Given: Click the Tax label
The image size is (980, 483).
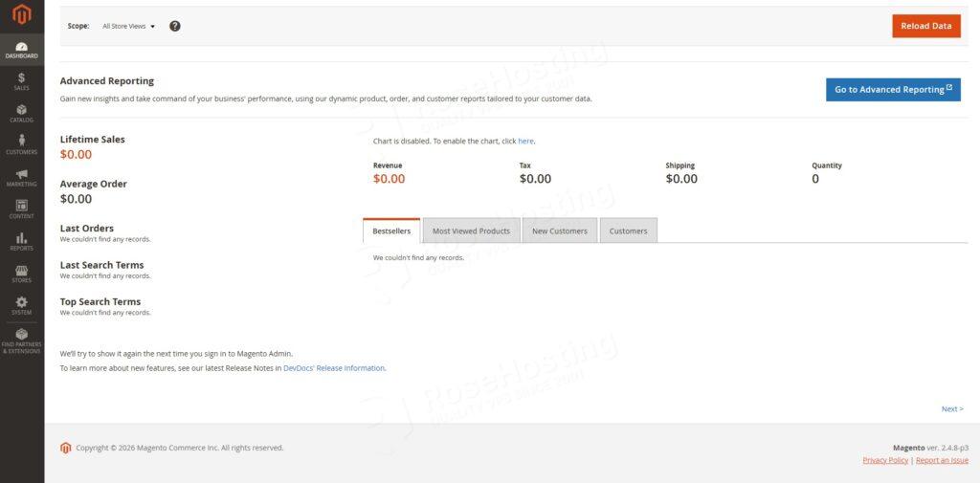Looking at the screenshot, I should click(x=525, y=165).
